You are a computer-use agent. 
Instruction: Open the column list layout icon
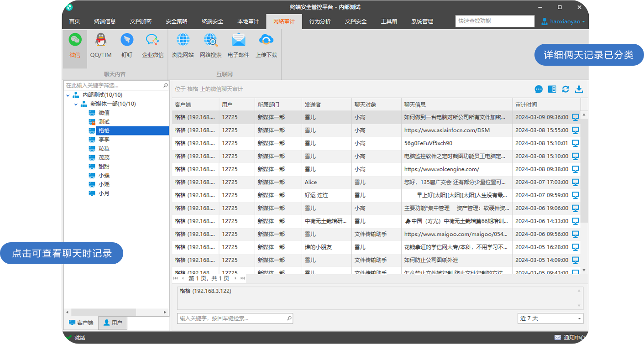click(x=552, y=89)
